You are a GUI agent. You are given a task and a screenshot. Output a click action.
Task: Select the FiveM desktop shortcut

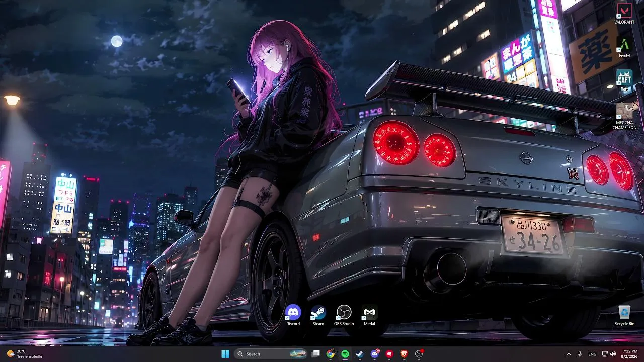pos(624,47)
